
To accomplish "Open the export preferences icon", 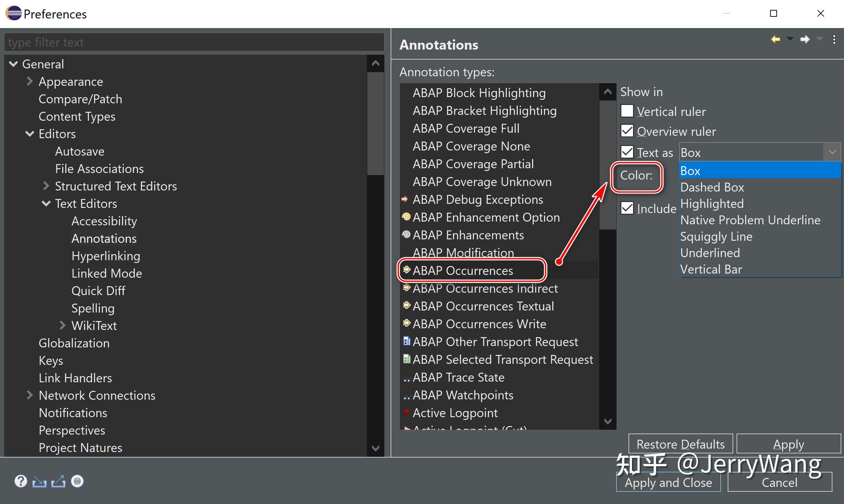I will (x=58, y=481).
